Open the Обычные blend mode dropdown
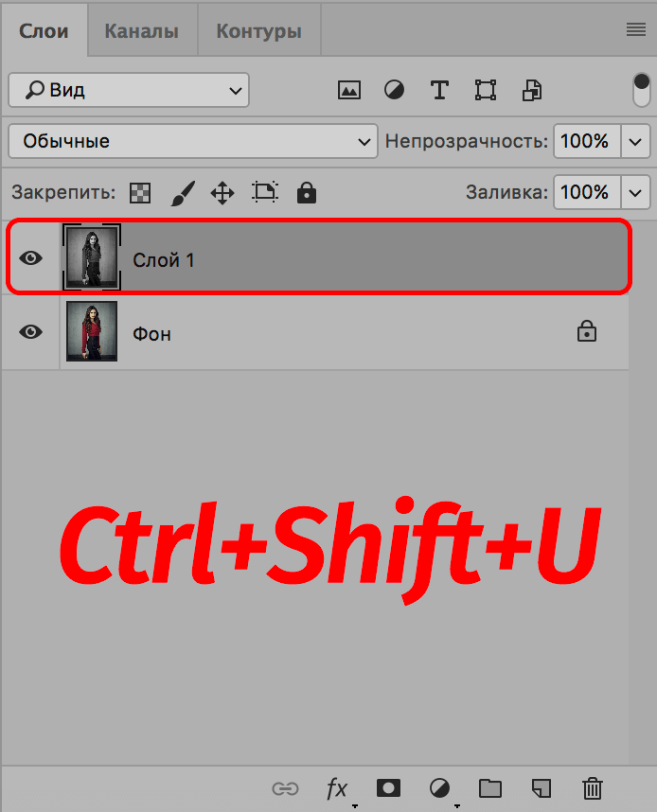 pyautogui.click(x=192, y=142)
